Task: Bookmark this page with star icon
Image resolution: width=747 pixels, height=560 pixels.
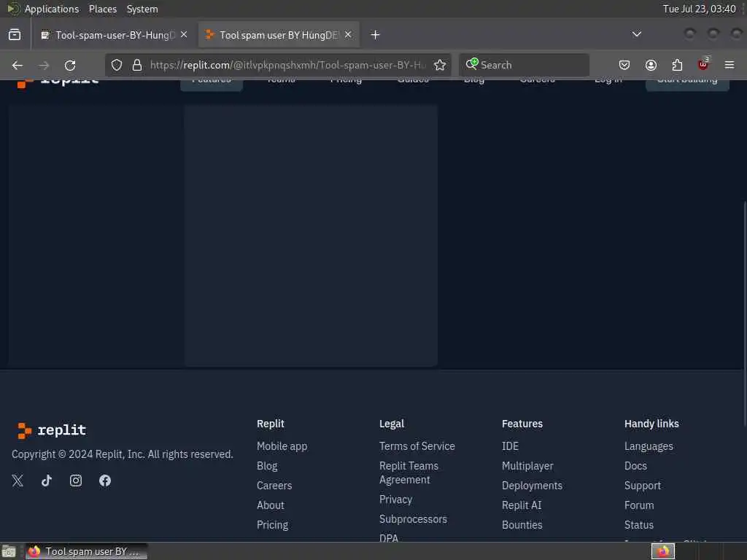Action: [x=440, y=65]
